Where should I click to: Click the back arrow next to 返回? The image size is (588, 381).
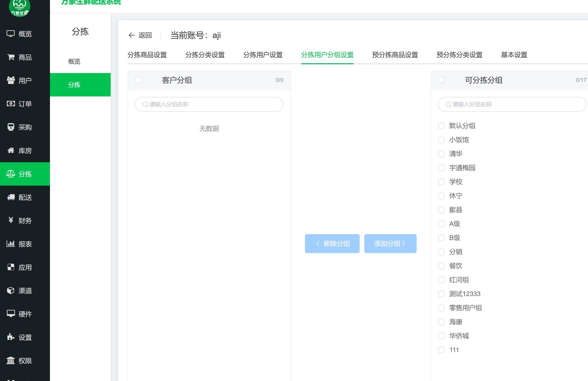click(132, 35)
